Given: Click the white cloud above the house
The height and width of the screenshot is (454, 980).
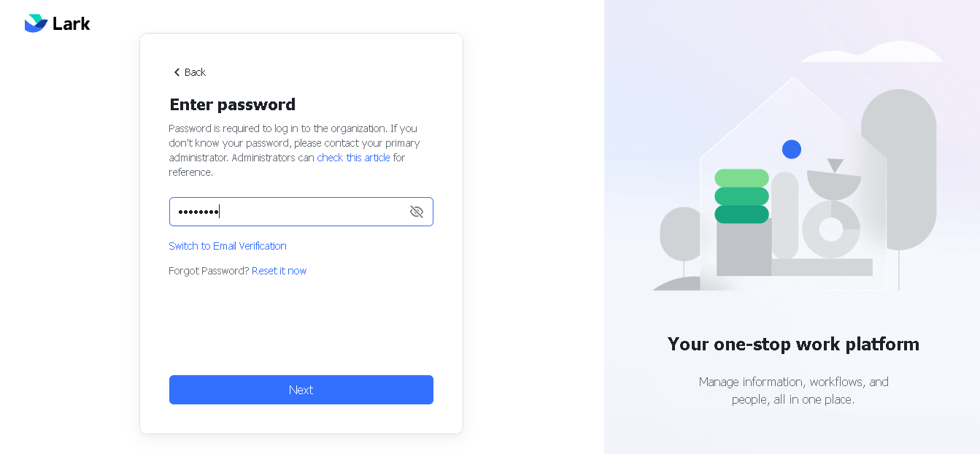Looking at the screenshot, I should point(871,52).
